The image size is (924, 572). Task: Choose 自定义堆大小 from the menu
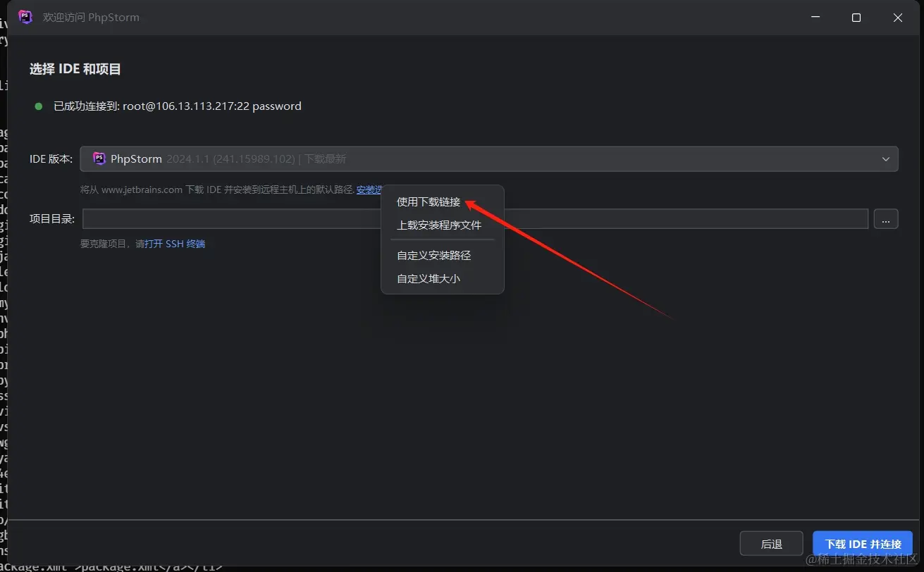pyautogui.click(x=429, y=278)
